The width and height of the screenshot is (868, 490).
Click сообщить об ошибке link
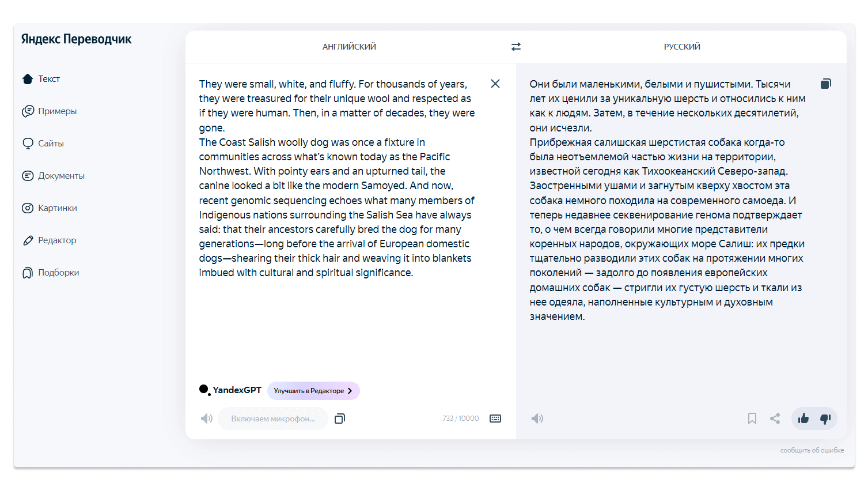812,450
